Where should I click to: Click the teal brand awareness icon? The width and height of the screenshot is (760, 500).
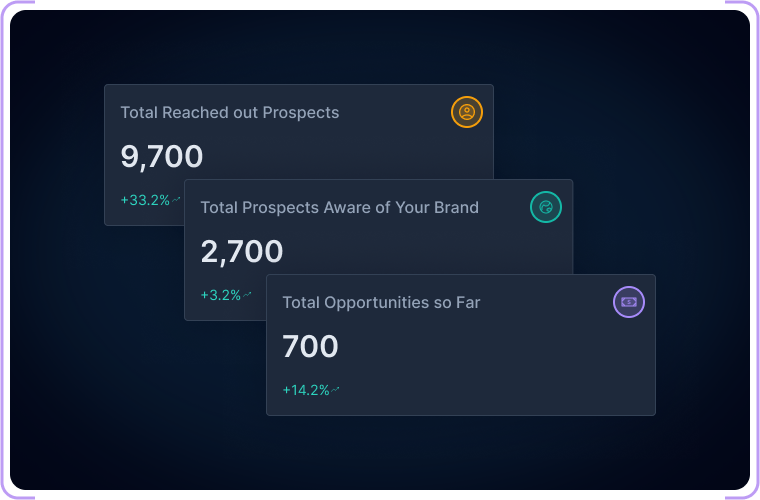546,207
